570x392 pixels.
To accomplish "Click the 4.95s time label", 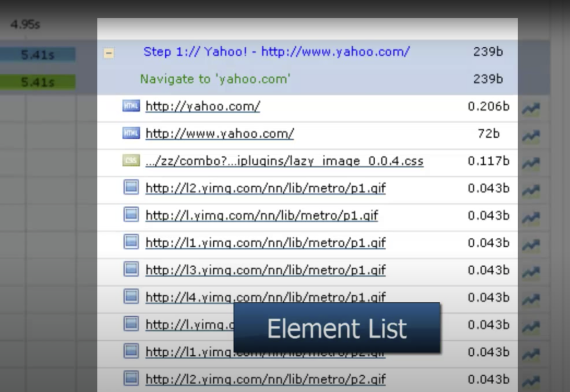I will pyautogui.click(x=25, y=24).
